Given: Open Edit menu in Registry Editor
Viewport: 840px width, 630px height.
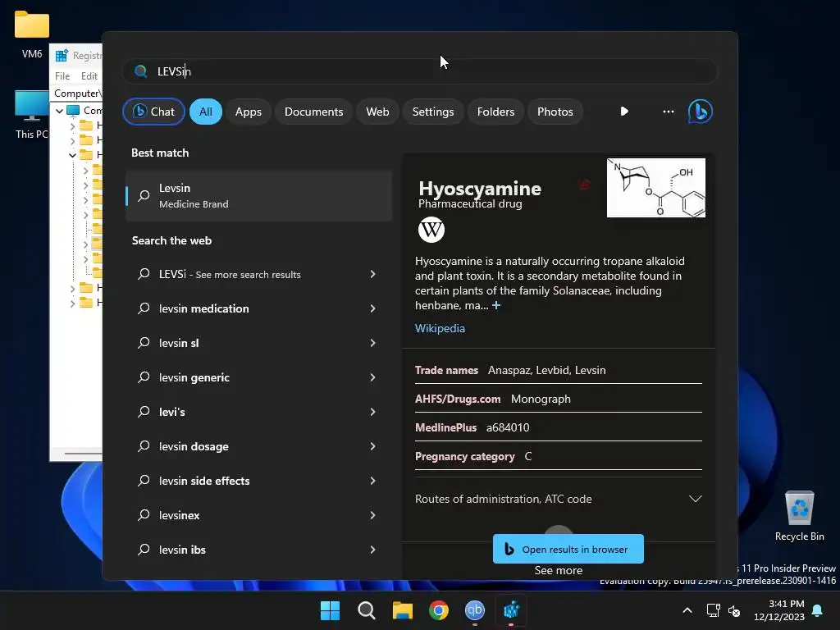Looking at the screenshot, I should coord(89,76).
